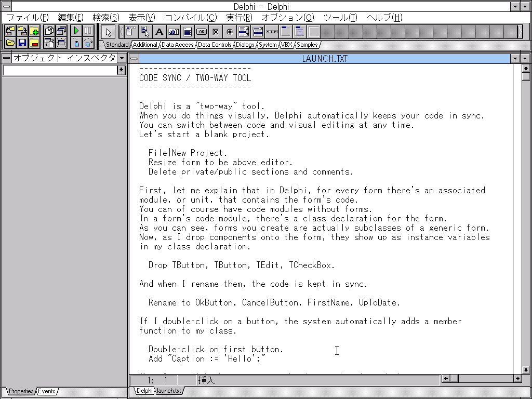
Task: Switch to the VBX palette tab
Action: (287, 45)
